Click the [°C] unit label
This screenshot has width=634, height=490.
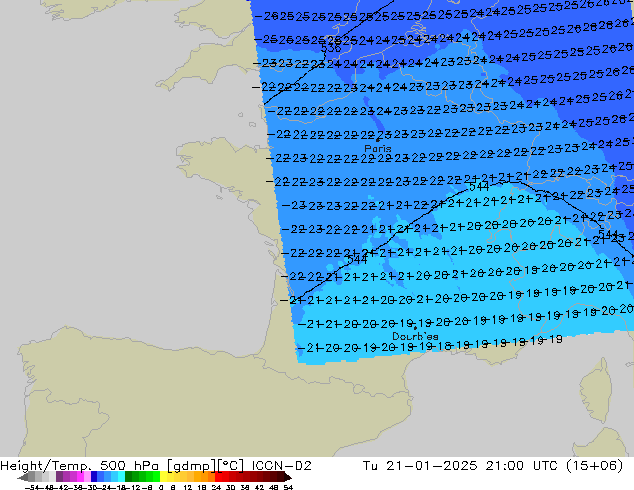231,466
